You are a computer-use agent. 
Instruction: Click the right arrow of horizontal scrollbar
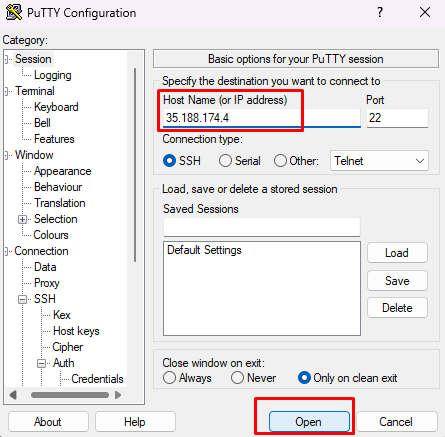pos(118,395)
